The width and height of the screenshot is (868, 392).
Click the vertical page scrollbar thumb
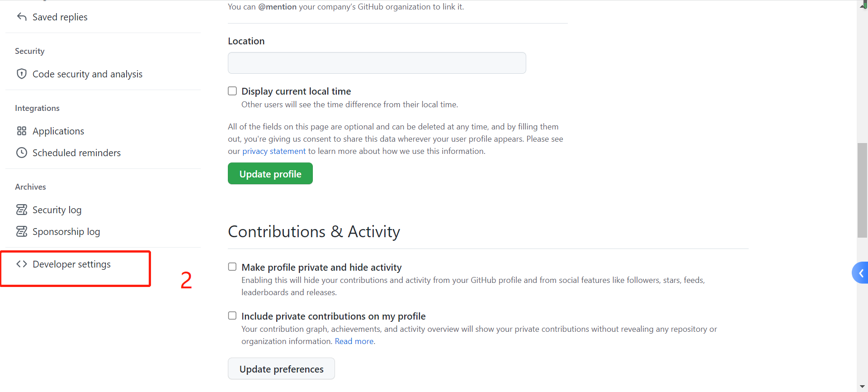pos(862,190)
